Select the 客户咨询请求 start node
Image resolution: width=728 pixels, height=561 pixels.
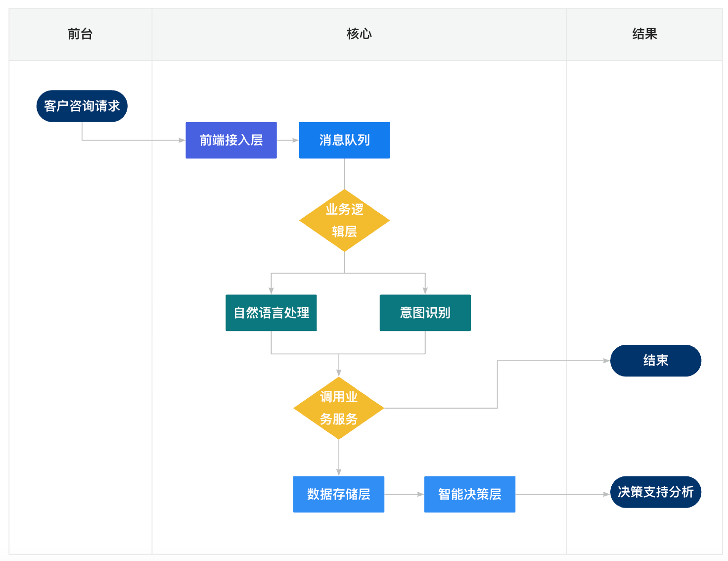tap(82, 106)
